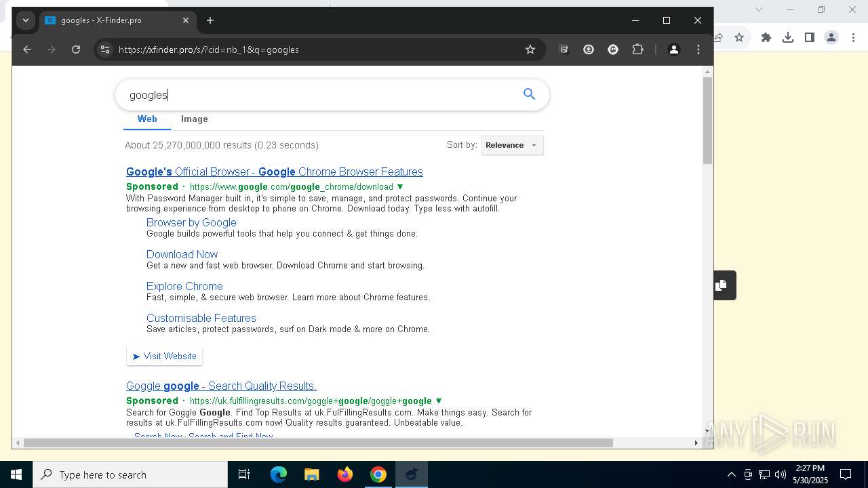868x488 pixels.
Task: Click the uk.fulfillingresults.com green URL
Action: [311, 401]
